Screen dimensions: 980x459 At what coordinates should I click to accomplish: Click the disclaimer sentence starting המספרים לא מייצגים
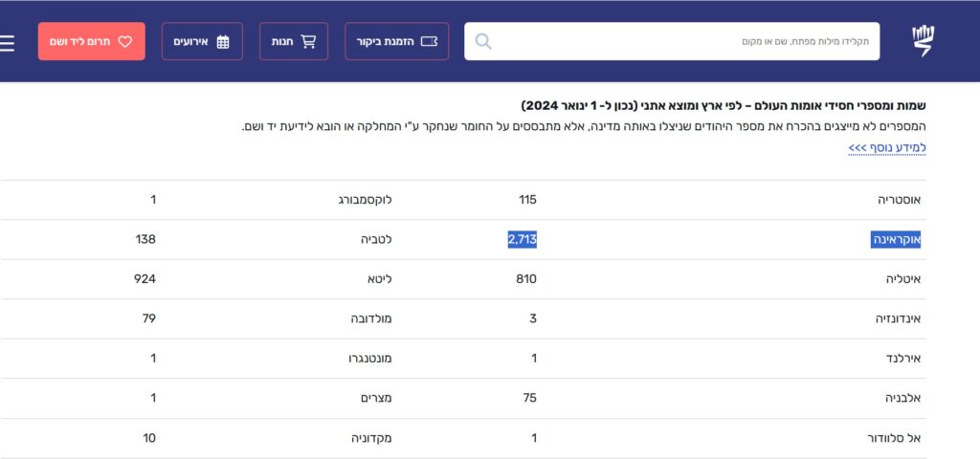coord(584,127)
